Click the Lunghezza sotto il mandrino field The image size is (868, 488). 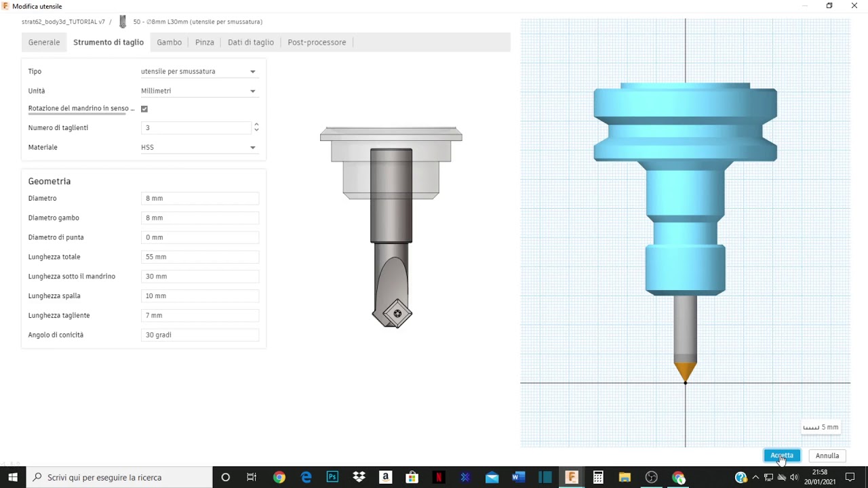(x=201, y=277)
